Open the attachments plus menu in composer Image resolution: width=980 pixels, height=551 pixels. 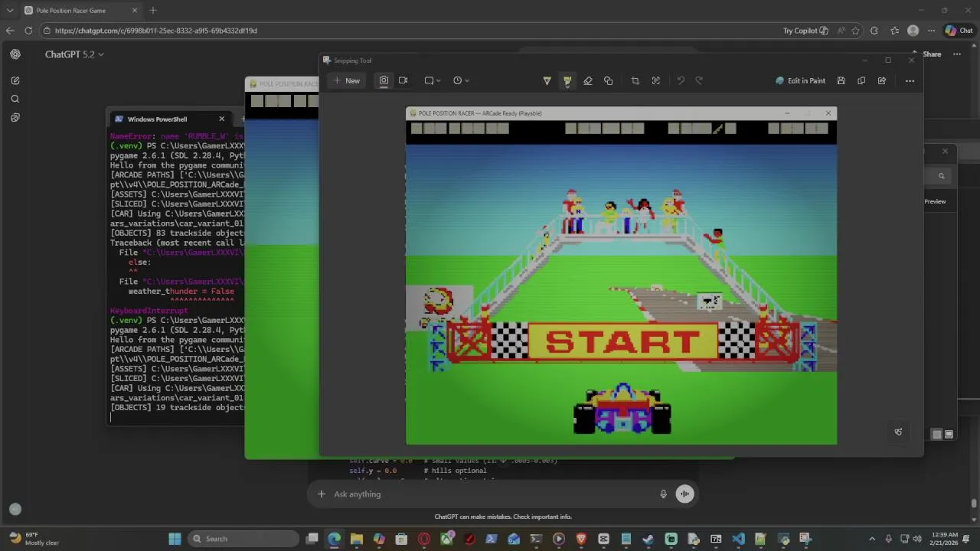pyautogui.click(x=322, y=494)
